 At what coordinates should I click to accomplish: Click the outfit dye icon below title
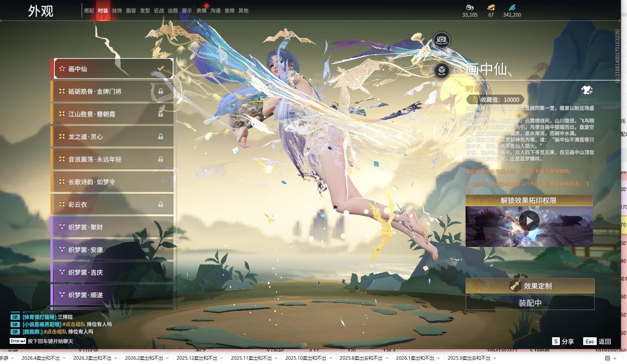[x=587, y=90]
